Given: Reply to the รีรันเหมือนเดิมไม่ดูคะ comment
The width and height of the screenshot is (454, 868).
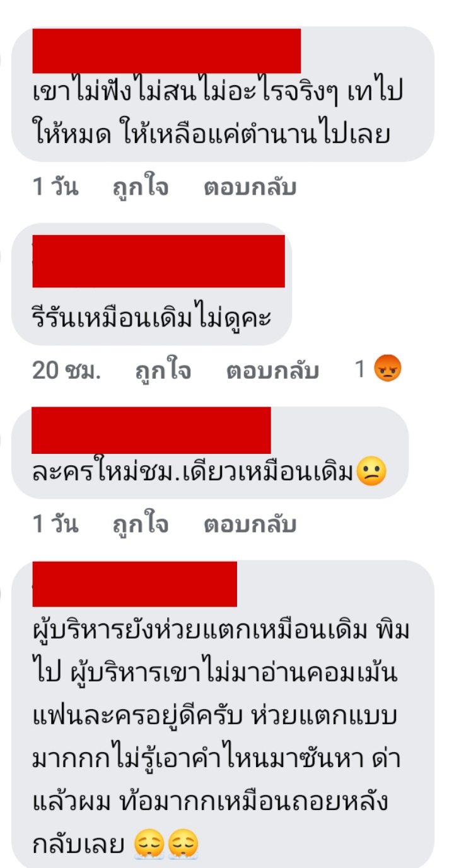Looking at the screenshot, I should coord(272,371).
